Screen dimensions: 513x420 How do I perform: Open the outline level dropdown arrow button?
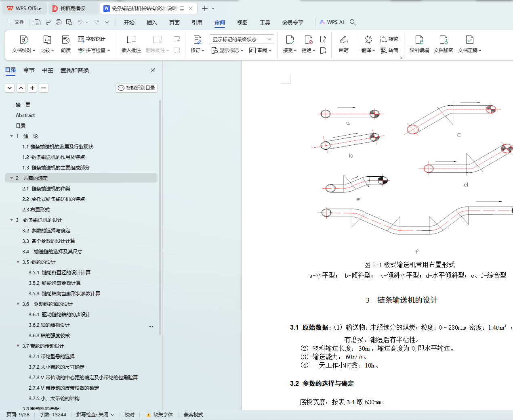[x=10, y=88]
